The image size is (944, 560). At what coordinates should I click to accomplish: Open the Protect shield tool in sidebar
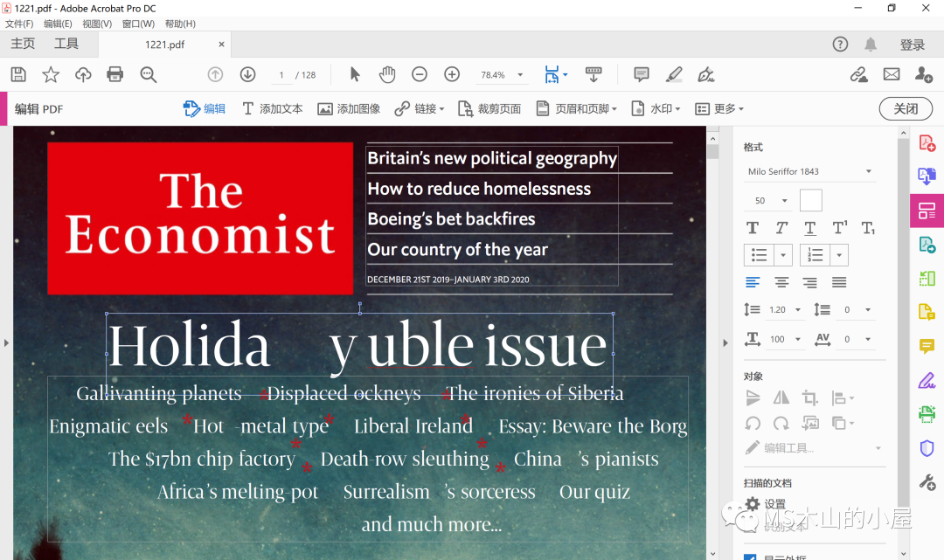click(927, 449)
